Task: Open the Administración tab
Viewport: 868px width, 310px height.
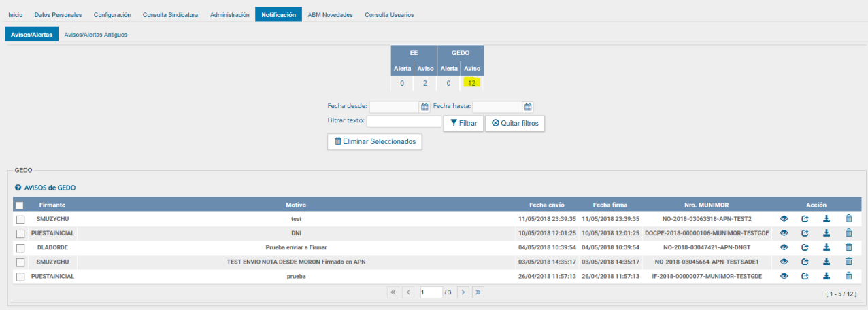Action: tap(229, 14)
